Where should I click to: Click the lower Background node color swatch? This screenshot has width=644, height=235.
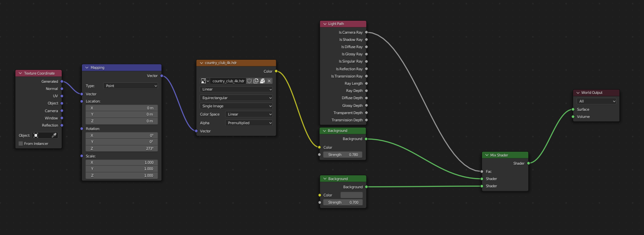pyautogui.click(x=351, y=195)
